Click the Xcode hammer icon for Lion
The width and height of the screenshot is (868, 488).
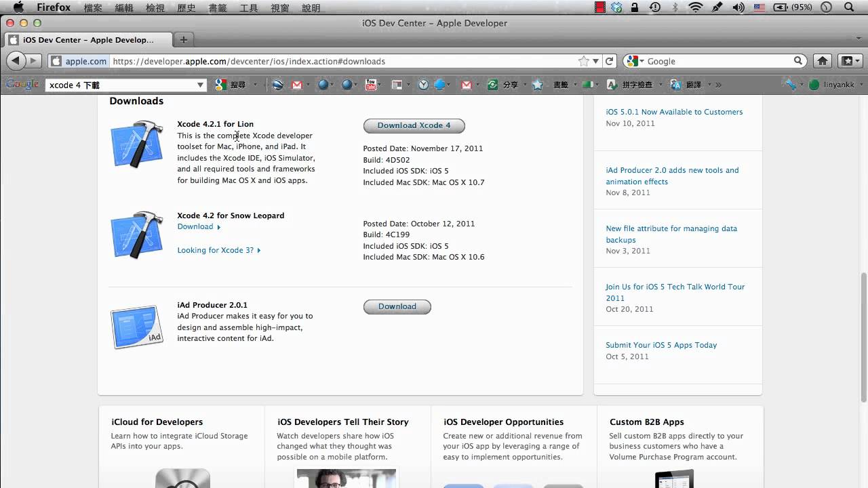[137, 144]
